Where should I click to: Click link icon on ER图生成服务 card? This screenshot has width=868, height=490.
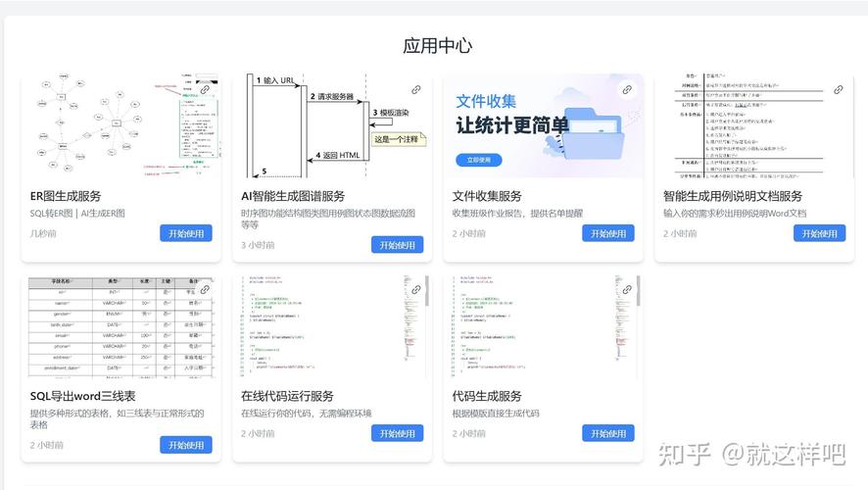point(205,90)
